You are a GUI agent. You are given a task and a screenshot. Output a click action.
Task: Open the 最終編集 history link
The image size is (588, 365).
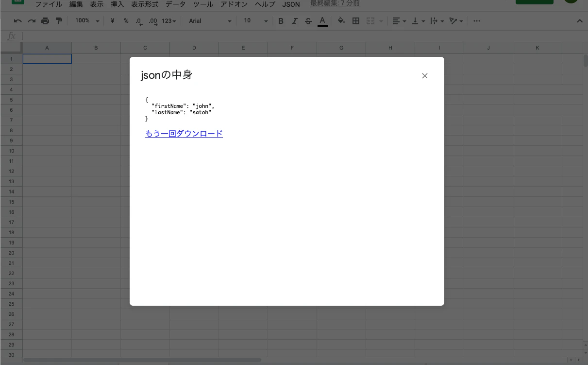pyautogui.click(x=335, y=4)
